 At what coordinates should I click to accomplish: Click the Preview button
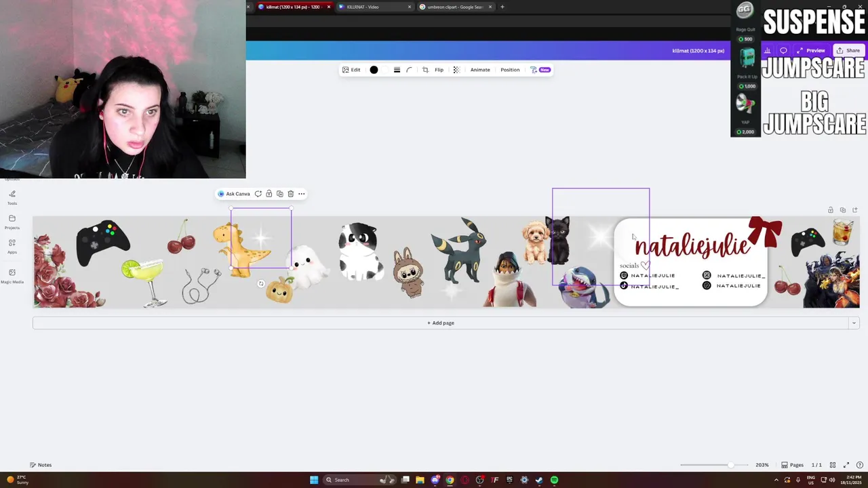tap(811, 50)
